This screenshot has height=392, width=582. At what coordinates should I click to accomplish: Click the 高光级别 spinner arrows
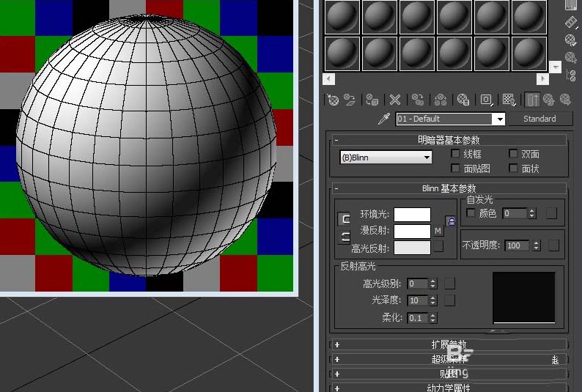(x=432, y=284)
